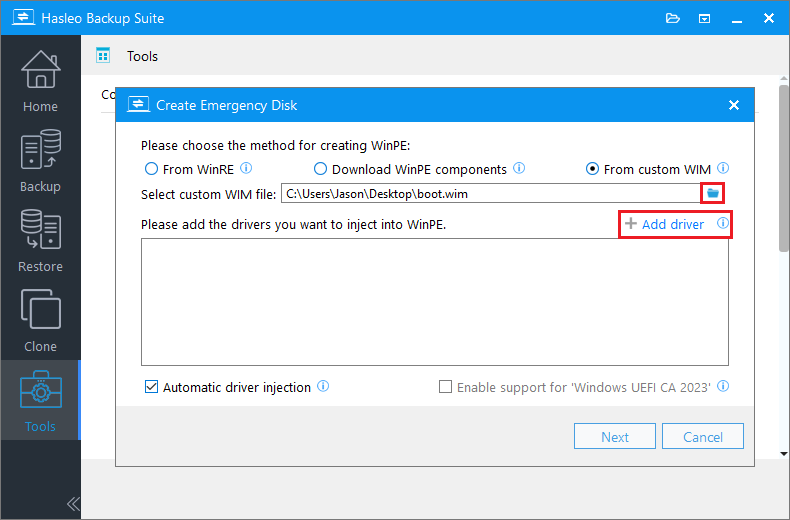The width and height of the screenshot is (790, 520).
Task: Click the Tools page grid icon
Action: coord(103,55)
